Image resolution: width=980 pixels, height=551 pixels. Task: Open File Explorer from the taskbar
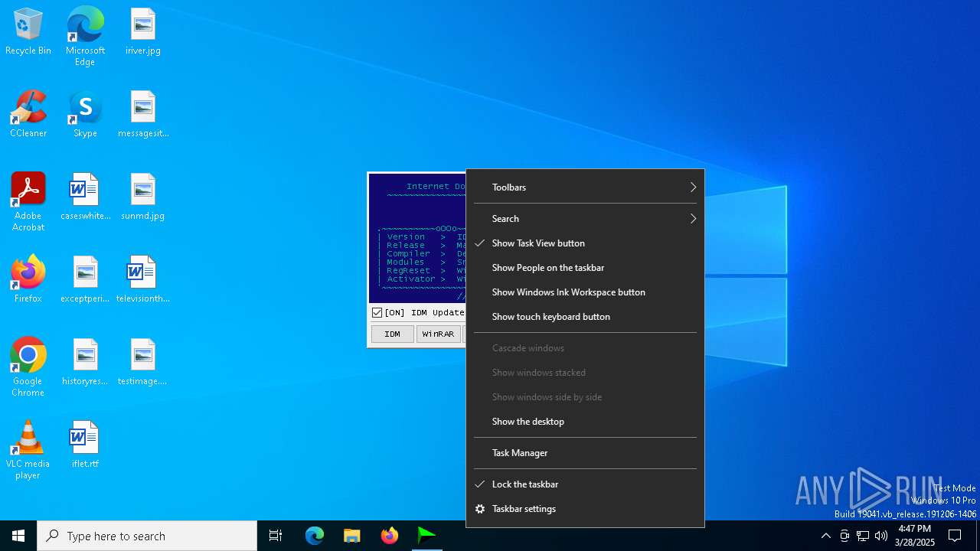tap(352, 536)
